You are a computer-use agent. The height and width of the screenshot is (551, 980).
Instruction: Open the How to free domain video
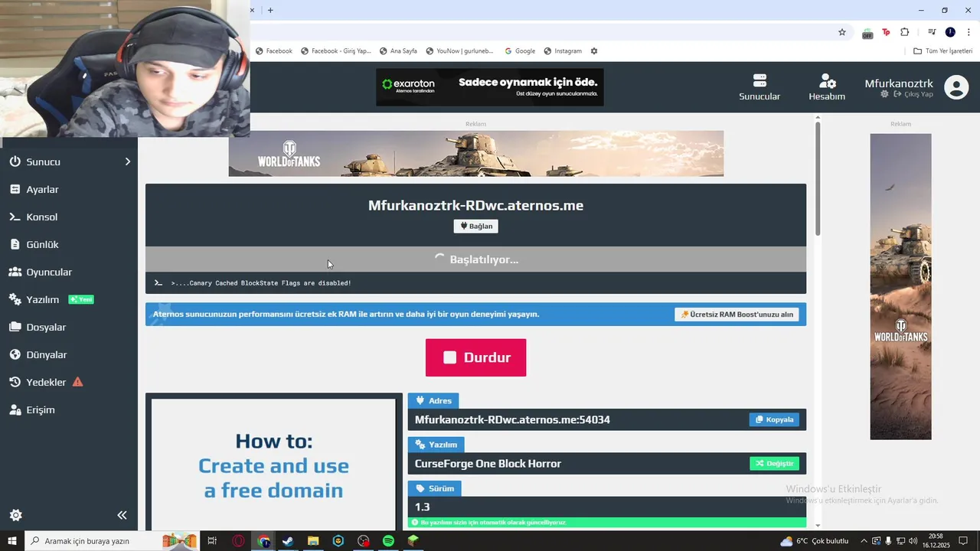pos(273,465)
